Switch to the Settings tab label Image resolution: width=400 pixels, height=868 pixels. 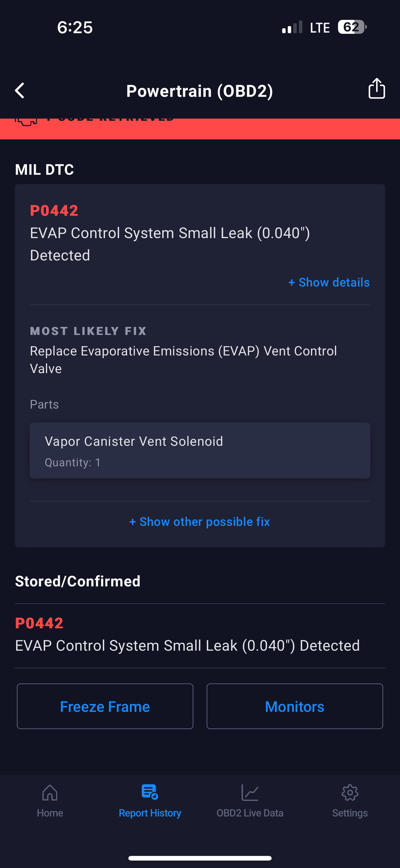(350, 813)
